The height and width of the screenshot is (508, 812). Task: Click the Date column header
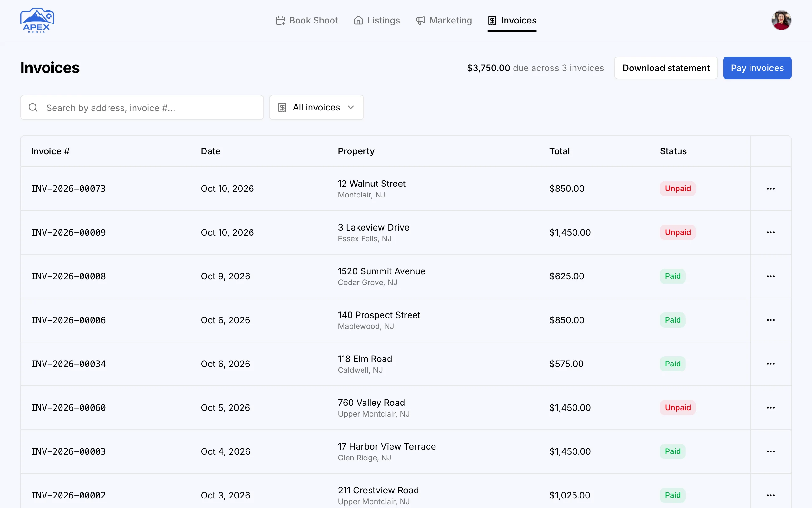pos(210,151)
